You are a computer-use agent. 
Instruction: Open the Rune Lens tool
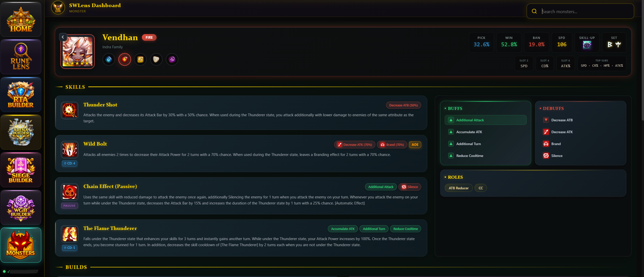(x=21, y=57)
